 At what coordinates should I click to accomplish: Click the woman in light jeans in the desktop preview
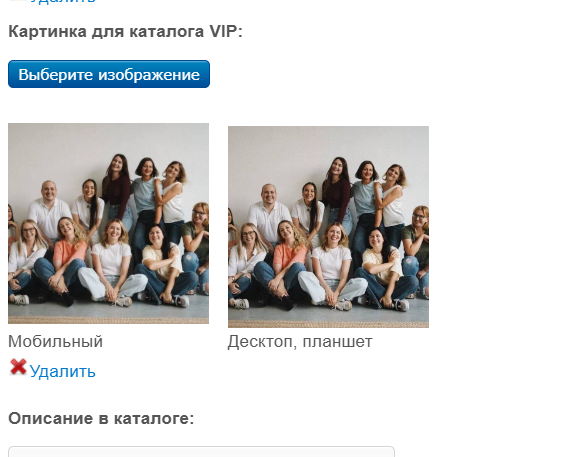(331, 267)
